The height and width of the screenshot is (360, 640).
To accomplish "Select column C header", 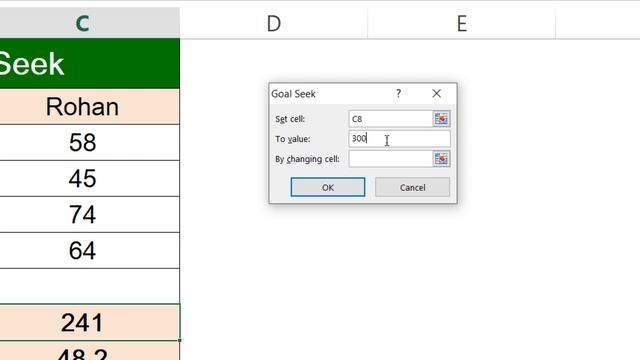I will (x=90, y=23).
